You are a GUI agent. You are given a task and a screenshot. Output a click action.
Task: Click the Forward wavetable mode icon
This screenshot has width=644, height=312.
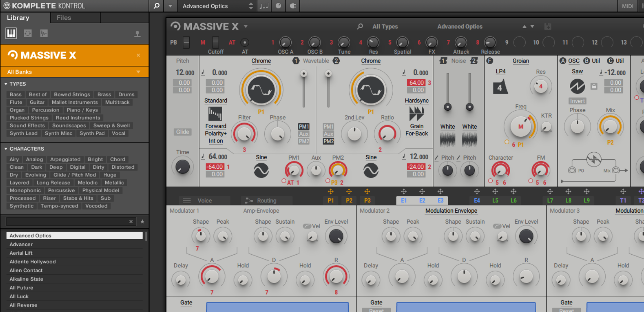click(x=215, y=114)
